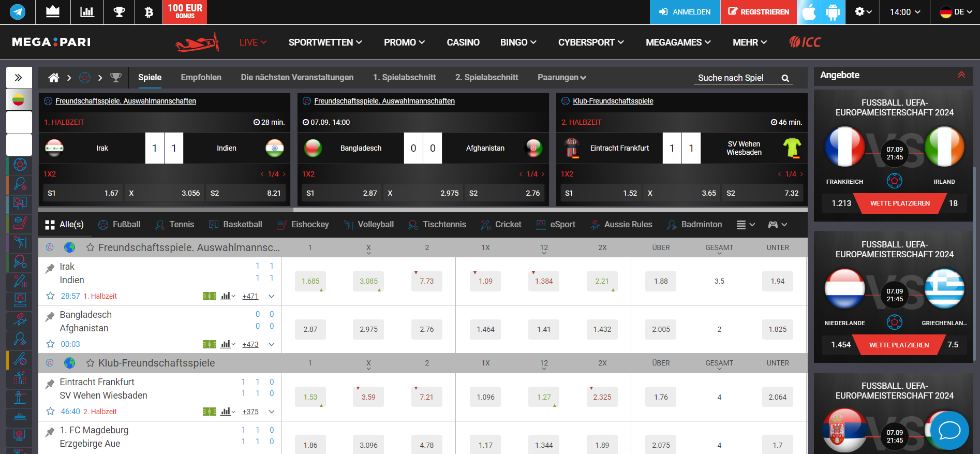Expand more markets for Bangladesch vs Afghanistan
The image size is (980, 454).
pyautogui.click(x=271, y=344)
